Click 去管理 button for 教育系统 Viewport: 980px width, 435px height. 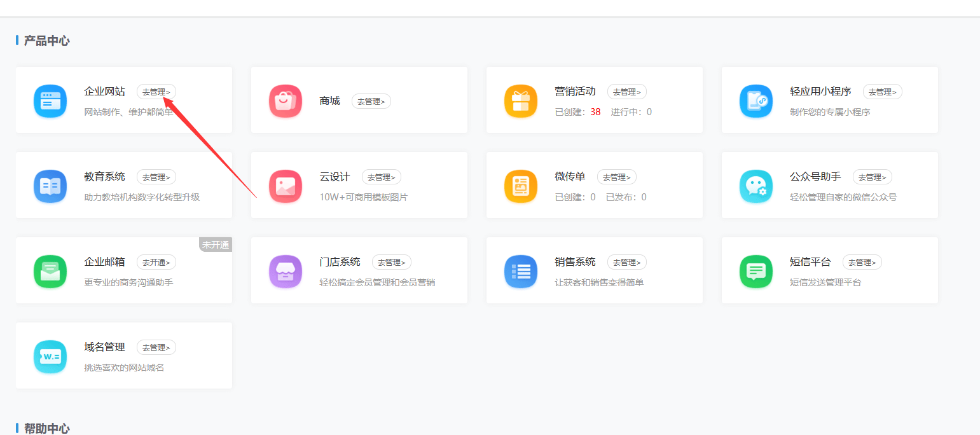click(156, 177)
